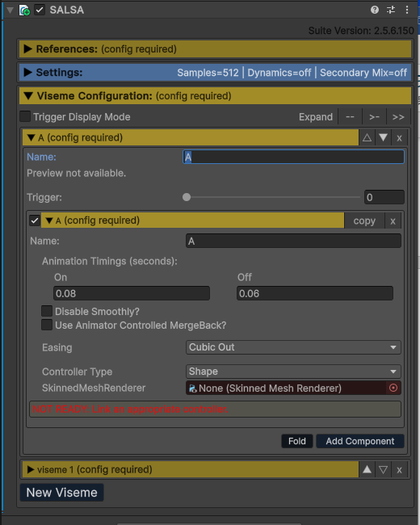Collapse the Viseme Configuration section
The image size is (420, 525).
tap(215, 96)
